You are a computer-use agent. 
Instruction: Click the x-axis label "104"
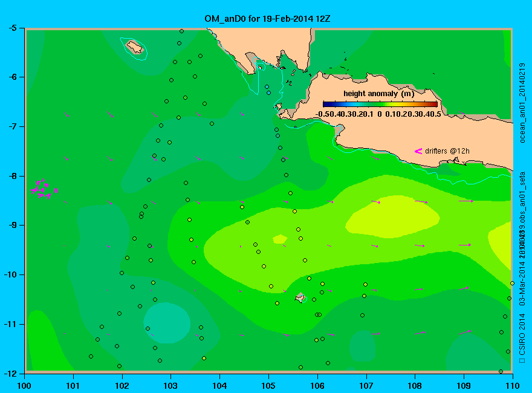pyautogui.click(x=219, y=386)
